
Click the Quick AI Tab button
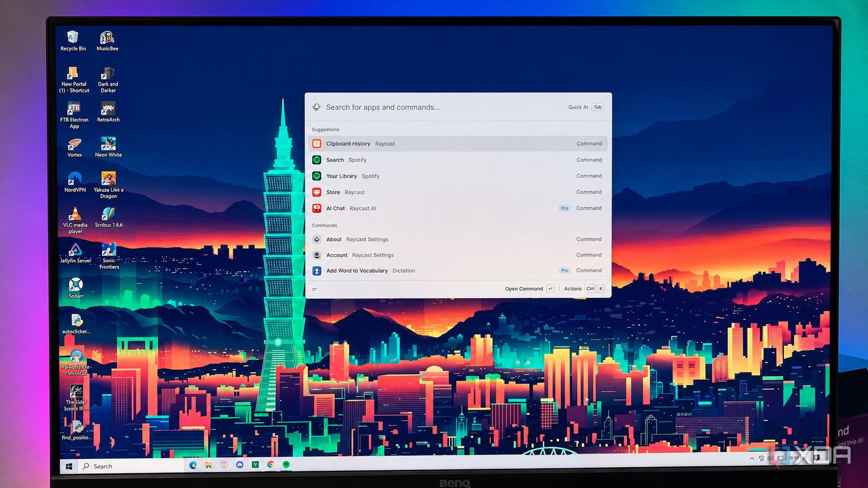coord(585,107)
